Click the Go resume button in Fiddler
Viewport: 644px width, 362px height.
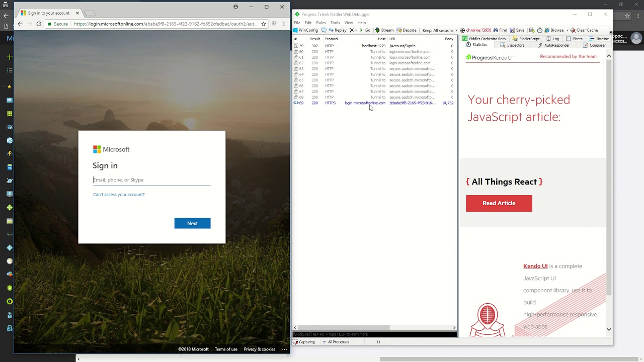pyautogui.click(x=365, y=30)
